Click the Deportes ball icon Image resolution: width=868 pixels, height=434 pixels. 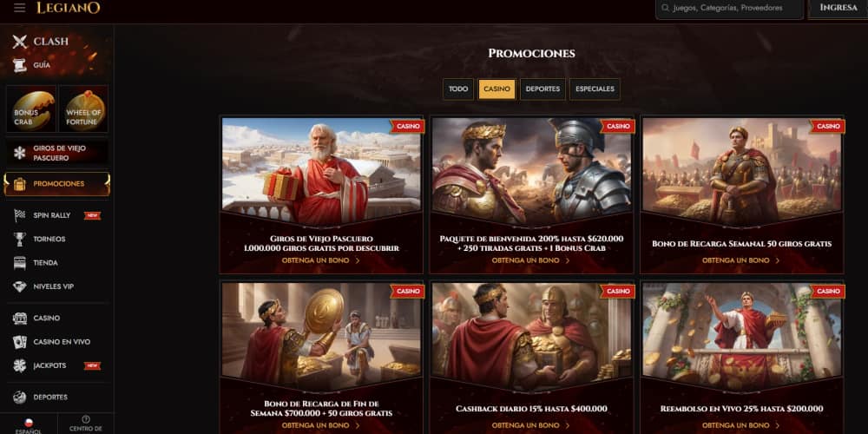click(20, 397)
